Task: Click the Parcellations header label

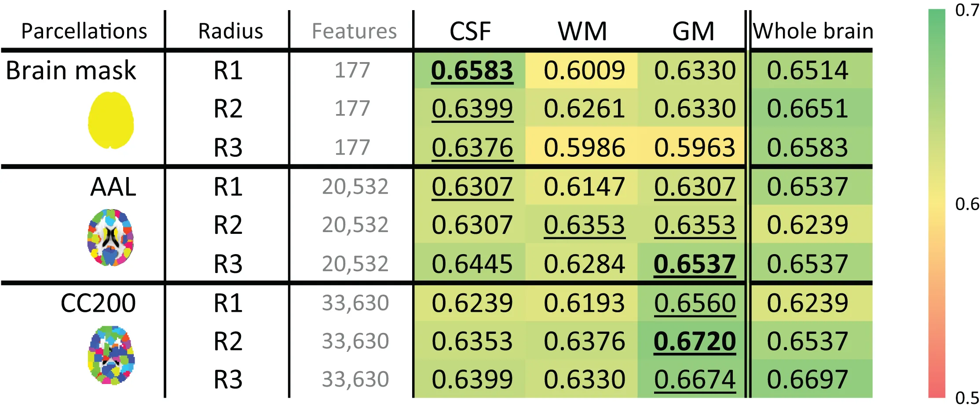Action: pos(84,31)
